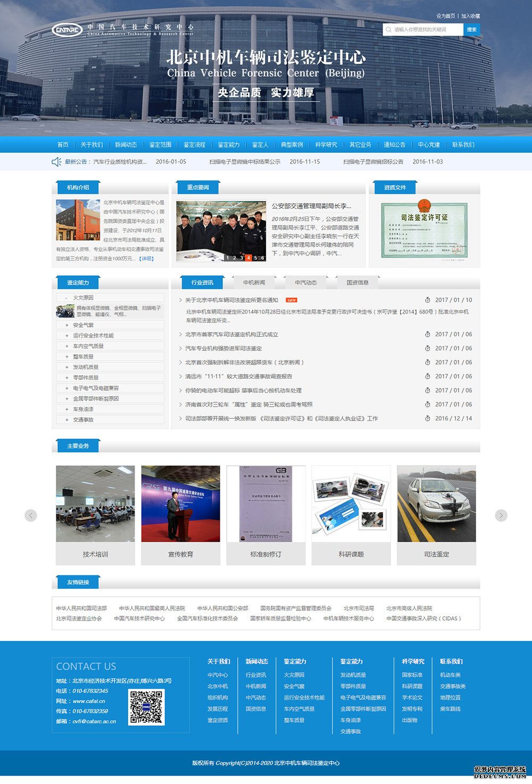Expand 车身油漆 in the 鉴定能力 panel
The height and width of the screenshot is (784, 532).
pyautogui.click(x=110, y=409)
